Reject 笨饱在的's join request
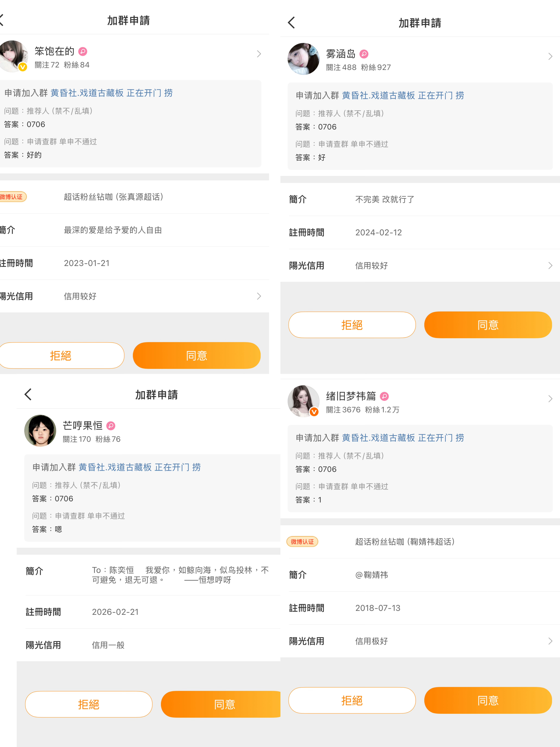The height and width of the screenshot is (747, 560). 61,355
